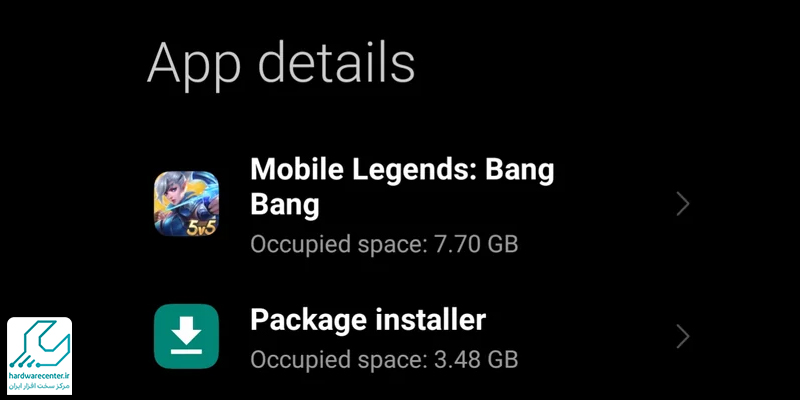Tap the "Mobile Legends:" title text
Screen dimensions: 800x400
(363, 169)
